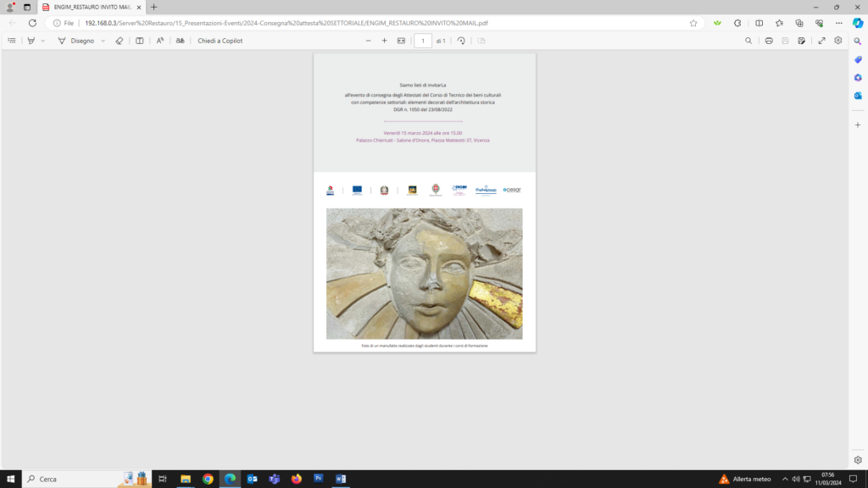Click the Print PDF icon
Image resolution: width=868 pixels, height=488 pixels.
tap(769, 41)
